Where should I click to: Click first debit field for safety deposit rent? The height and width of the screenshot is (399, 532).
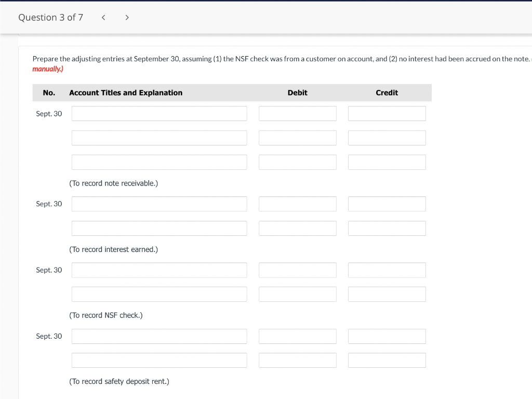coord(297,336)
